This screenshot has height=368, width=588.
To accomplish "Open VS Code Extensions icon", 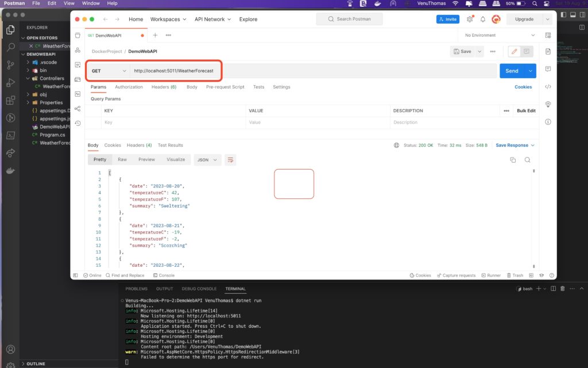I will [x=10, y=100].
